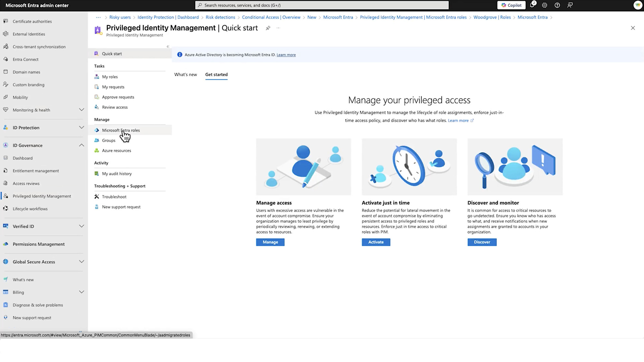Click the Manage access illustration
This screenshot has height=362, width=644.
pyautogui.click(x=303, y=167)
